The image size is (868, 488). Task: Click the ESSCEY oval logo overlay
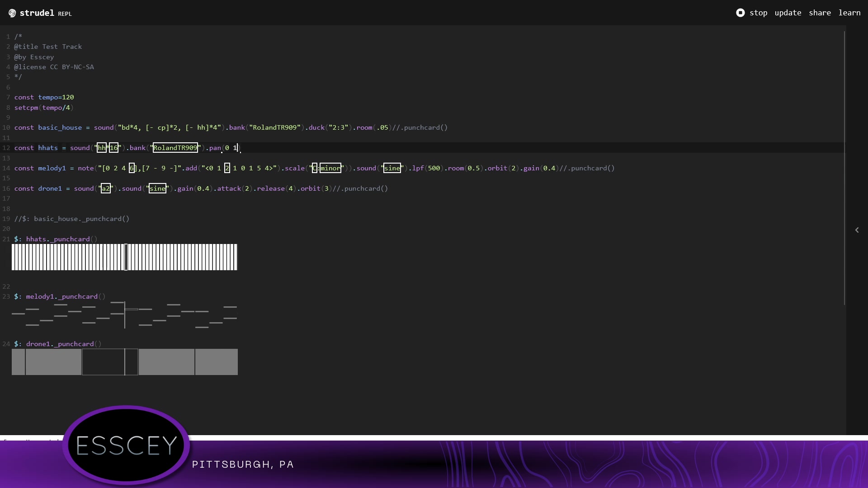click(126, 445)
